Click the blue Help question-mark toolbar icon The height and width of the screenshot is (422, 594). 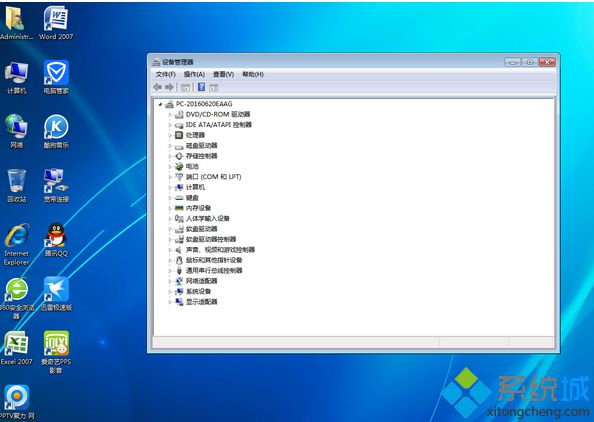click(202, 87)
